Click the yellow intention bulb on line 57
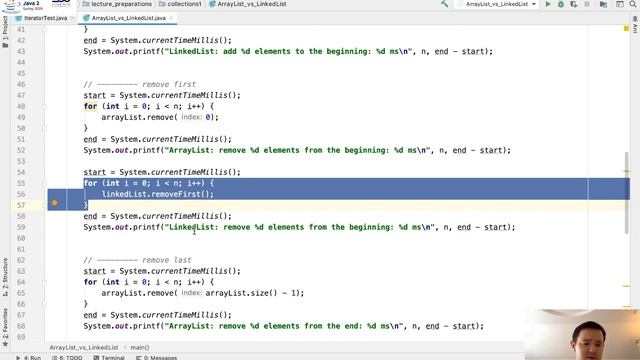This screenshot has width=640, height=360. click(55, 203)
